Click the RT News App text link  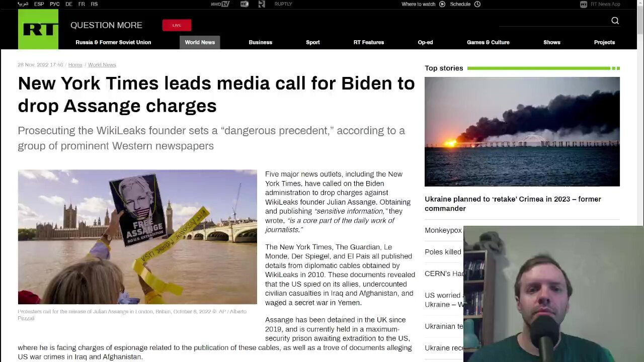pos(605,4)
